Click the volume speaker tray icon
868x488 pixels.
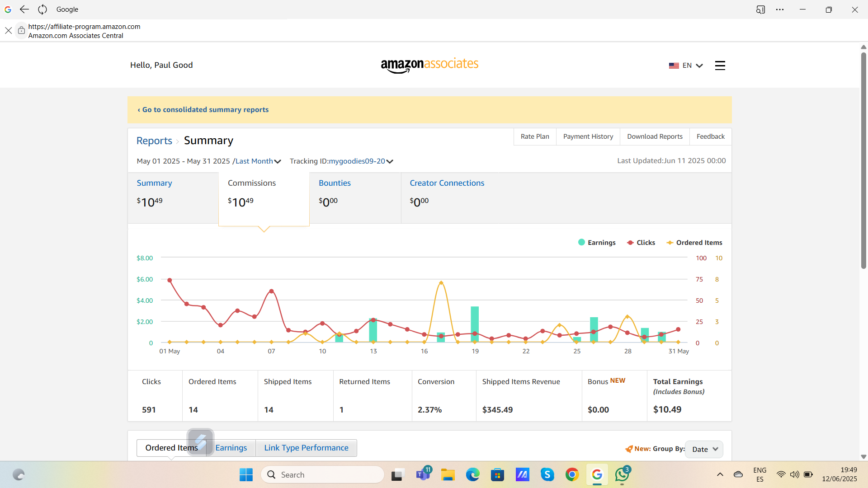(x=794, y=474)
